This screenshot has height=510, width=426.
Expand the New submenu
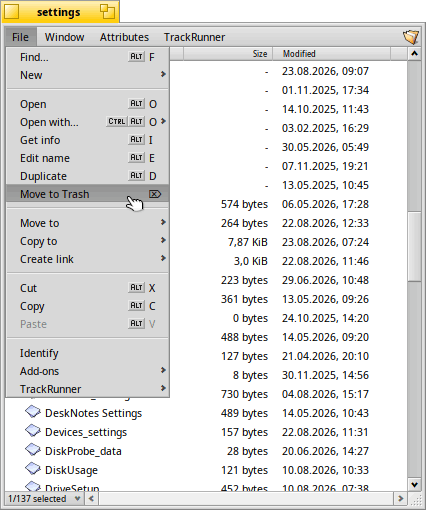pyautogui.click(x=88, y=75)
